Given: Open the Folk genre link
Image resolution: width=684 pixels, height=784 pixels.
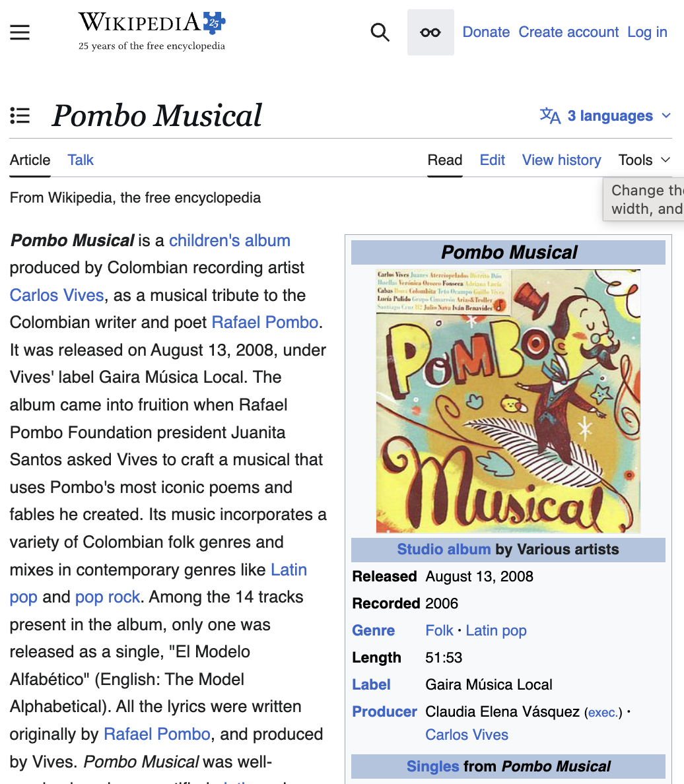Looking at the screenshot, I should tap(439, 630).
